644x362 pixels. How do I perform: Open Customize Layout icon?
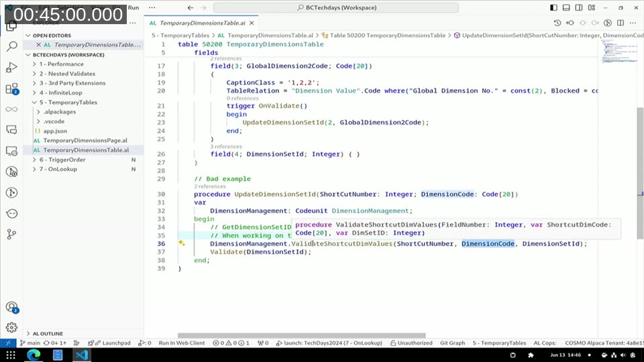[592, 7]
